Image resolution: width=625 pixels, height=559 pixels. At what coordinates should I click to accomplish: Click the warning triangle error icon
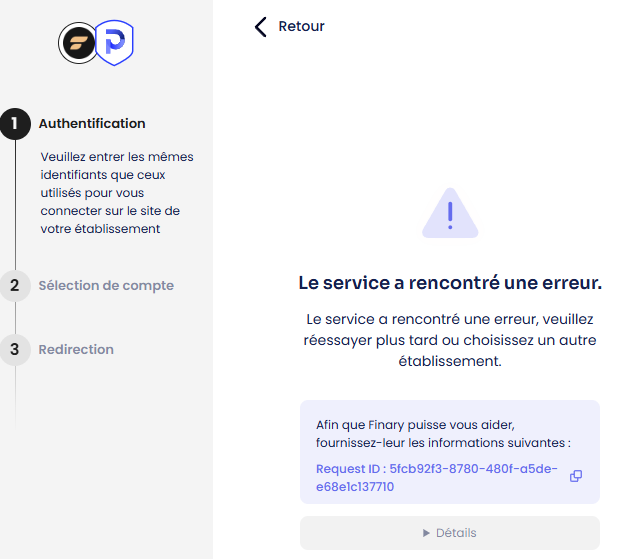[x=450, y=213]
